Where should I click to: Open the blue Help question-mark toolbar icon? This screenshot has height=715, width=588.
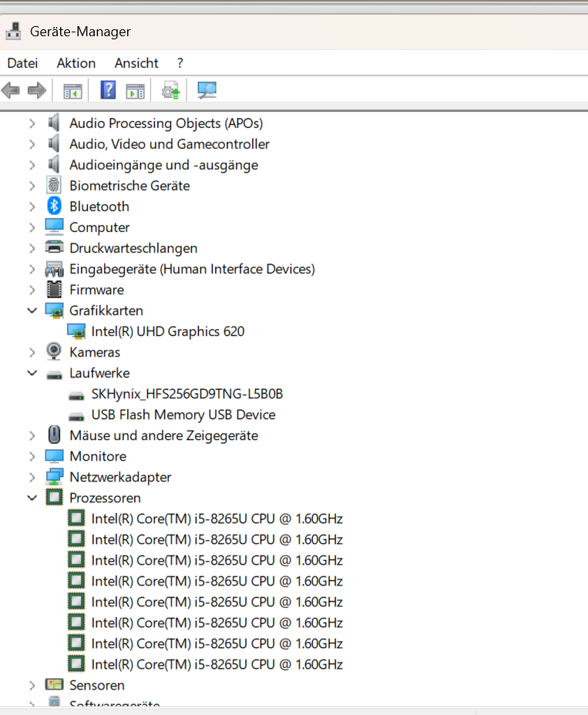[x=108, y=90]
